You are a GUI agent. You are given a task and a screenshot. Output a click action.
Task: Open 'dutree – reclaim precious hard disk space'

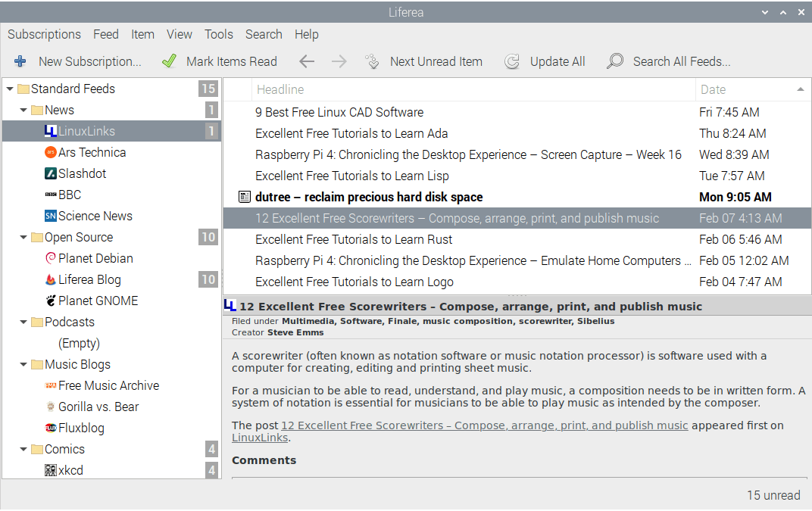tap(369, 198)
